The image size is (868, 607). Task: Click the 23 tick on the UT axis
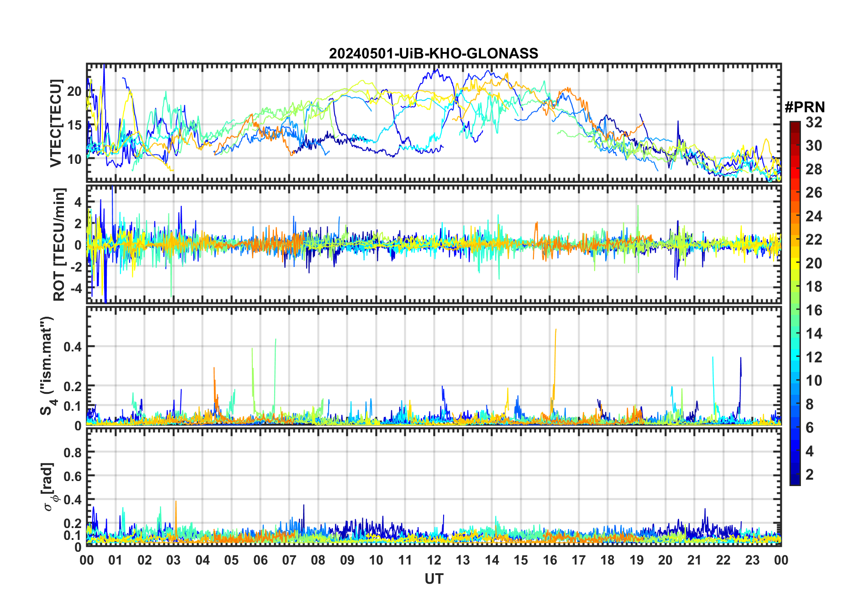(752, 560)
